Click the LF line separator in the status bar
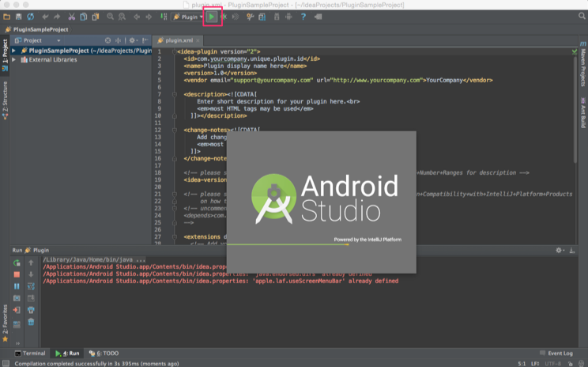This screenshot has height=367, width=588. pos(535,364)
